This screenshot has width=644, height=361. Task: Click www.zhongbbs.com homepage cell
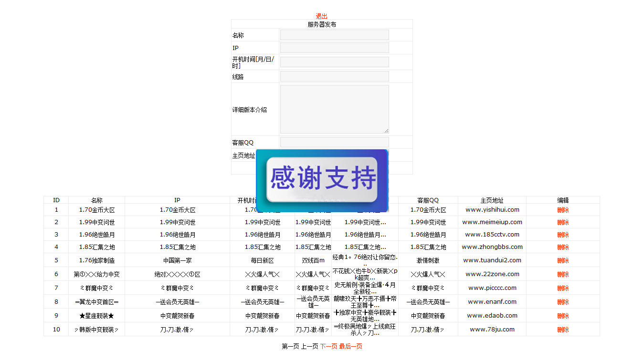pyautogui.click(x=492, y=247)
